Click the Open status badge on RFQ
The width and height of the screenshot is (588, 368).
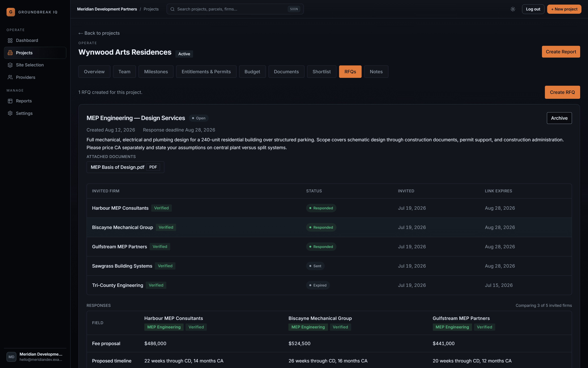click(198, 118)
